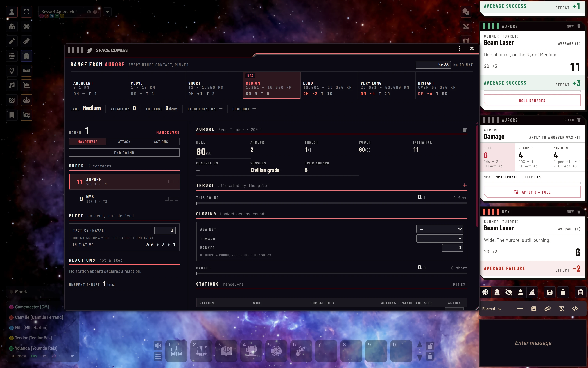Insert an image in the chat editor

(534, 309)
